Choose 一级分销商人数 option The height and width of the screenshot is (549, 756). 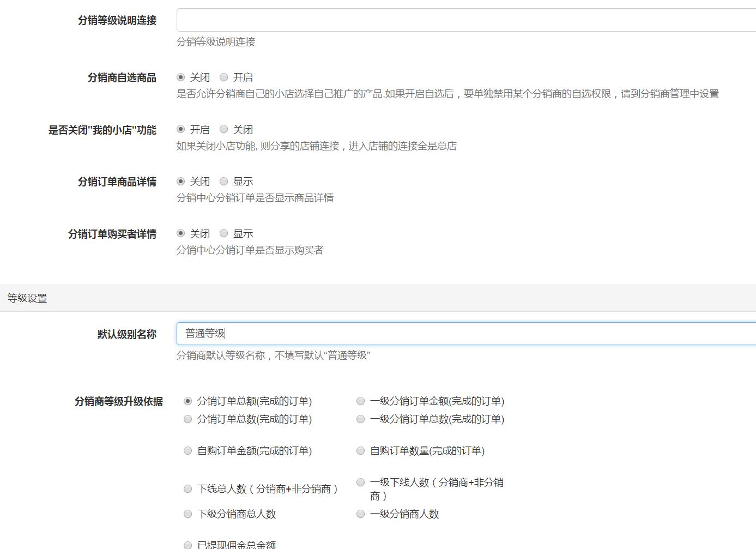[360, 514]
